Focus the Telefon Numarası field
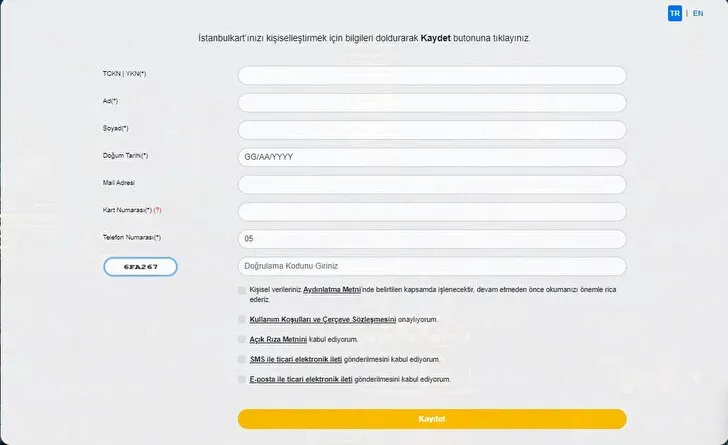The height and width of the screenshot is (445, 728). tap(432, 239)
